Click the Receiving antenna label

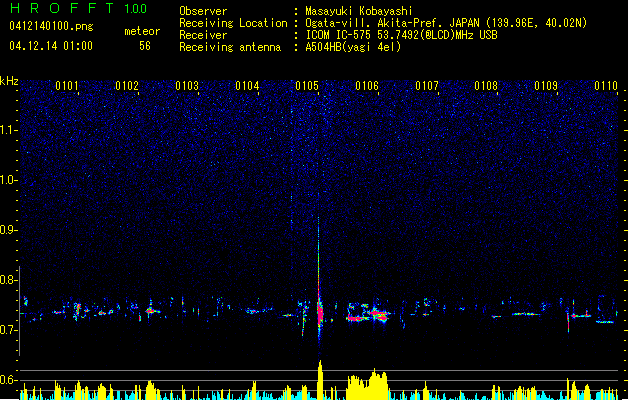[230, 47]
